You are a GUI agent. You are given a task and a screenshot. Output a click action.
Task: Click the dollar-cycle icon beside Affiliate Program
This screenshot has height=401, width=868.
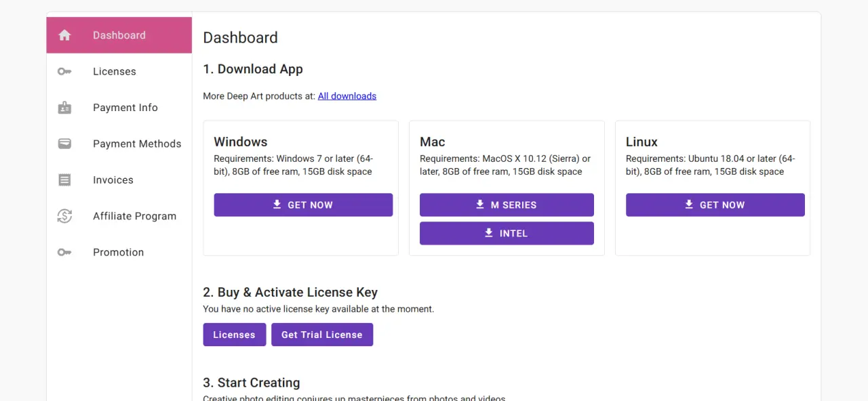click(x=64, y=216)
